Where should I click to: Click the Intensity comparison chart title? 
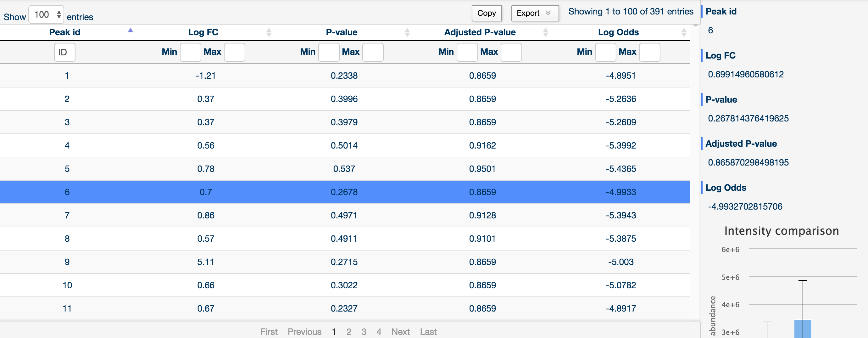pyautogui.click(x=782, y=231)
